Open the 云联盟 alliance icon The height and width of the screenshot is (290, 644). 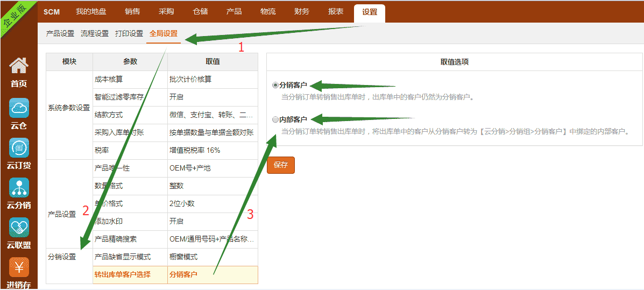point(19,228)
